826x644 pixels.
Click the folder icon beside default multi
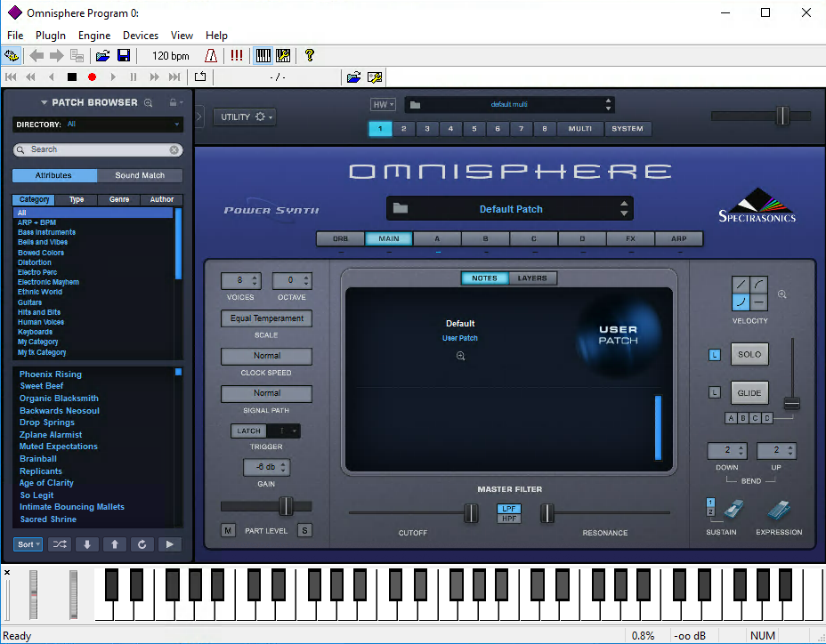415,105
